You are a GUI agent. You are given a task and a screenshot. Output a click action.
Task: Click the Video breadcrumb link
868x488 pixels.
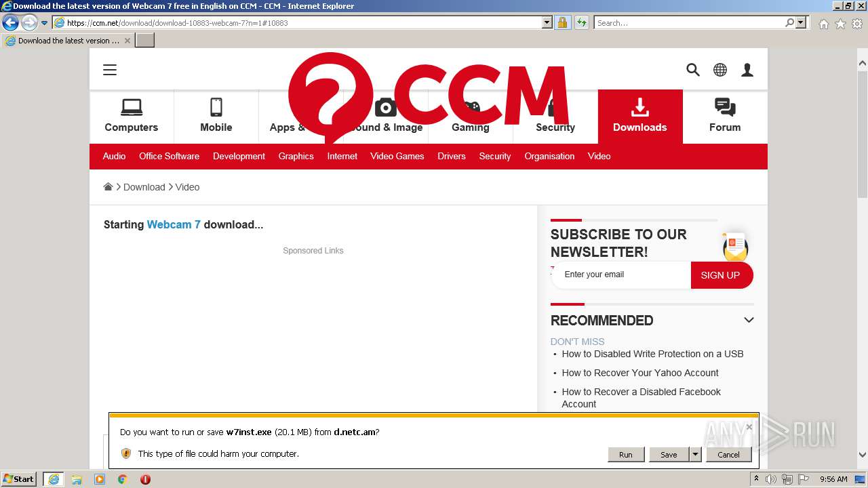[187, 187]
